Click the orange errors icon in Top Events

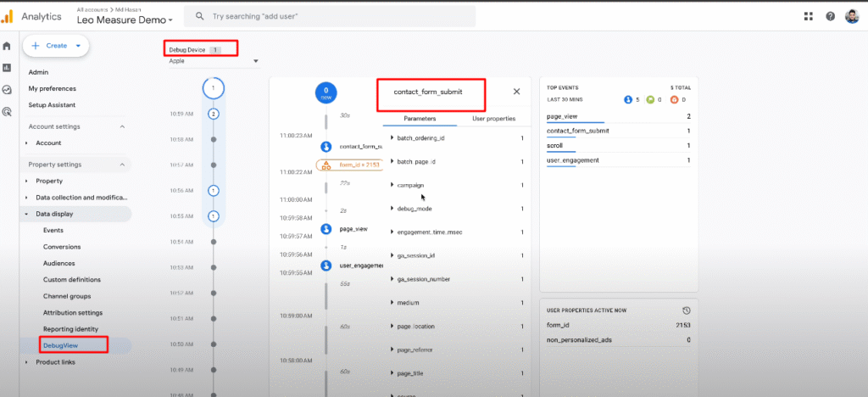point(674,99)
